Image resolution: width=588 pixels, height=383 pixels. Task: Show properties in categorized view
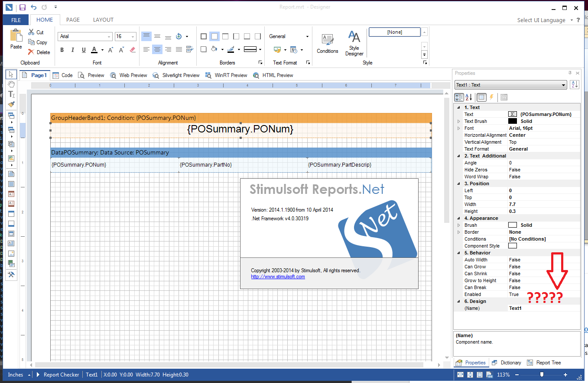tap(458, 97)
